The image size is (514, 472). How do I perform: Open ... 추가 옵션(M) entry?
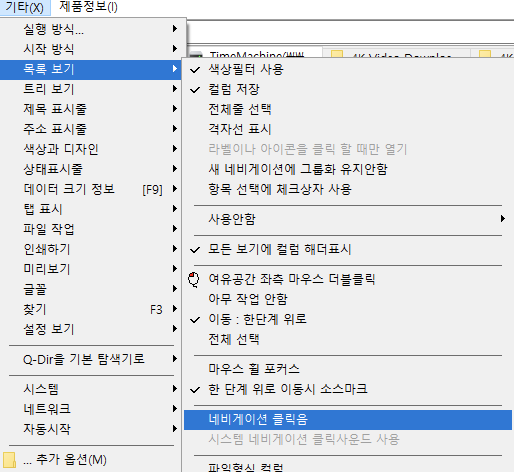click(91, 460)
